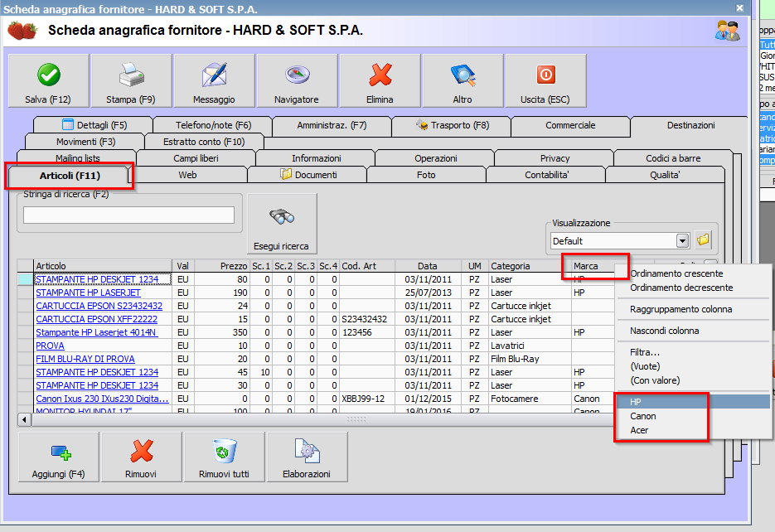Switch to the Mailing lists tab

(x=78, y=158)
